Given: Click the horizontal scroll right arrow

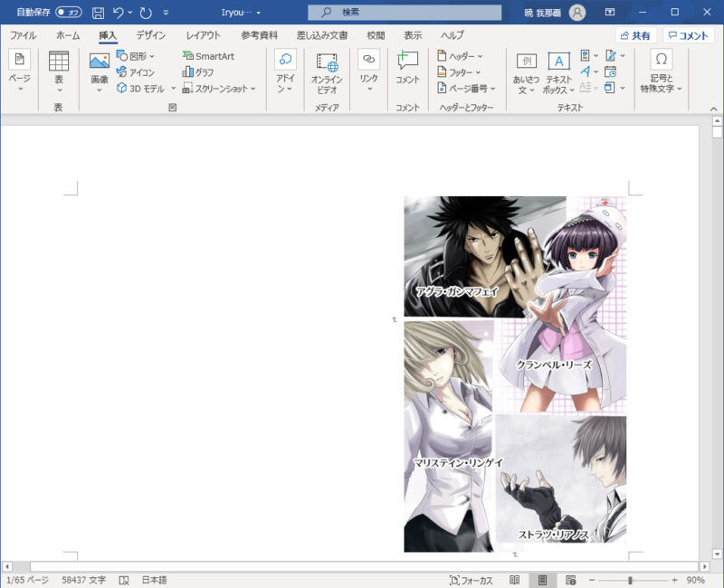Looking at the screenshot, I should (x=705, y=566).
